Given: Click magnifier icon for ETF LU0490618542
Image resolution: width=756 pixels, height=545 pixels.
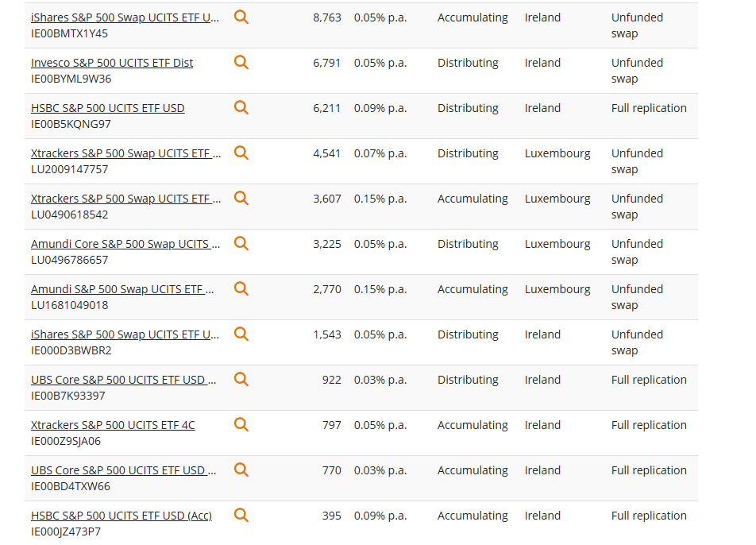Looking at the screenshot, I should pyautogui.click(x=241, y=199).
